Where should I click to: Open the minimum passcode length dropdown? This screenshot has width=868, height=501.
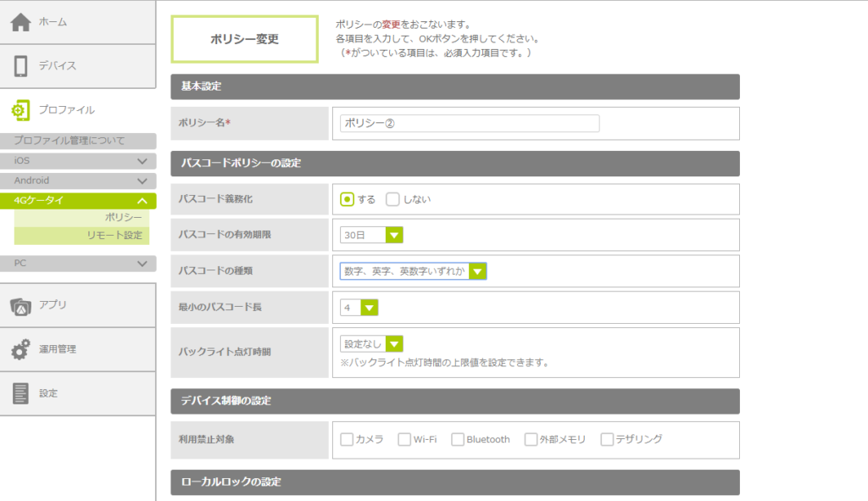(359, 307)
